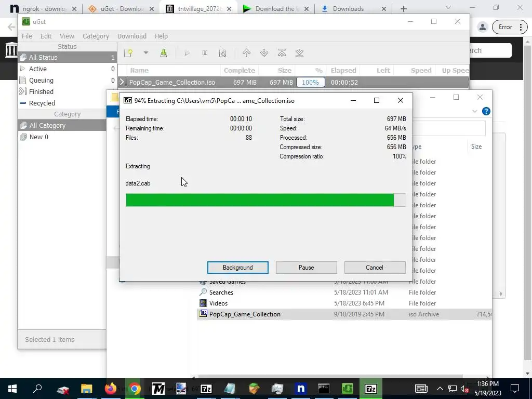Switch to the tntvillage browser tab

(198, 9)
